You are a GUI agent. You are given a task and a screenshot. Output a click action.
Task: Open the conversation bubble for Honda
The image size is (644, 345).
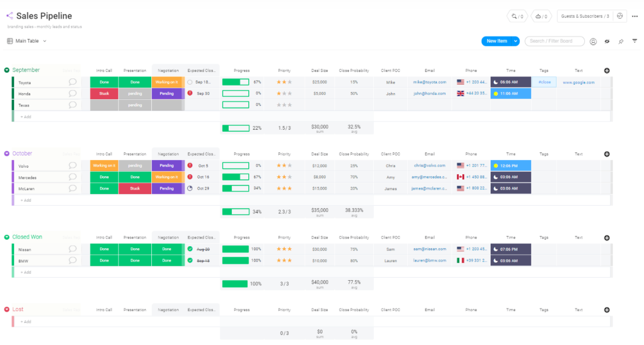[x=72, y=93]
